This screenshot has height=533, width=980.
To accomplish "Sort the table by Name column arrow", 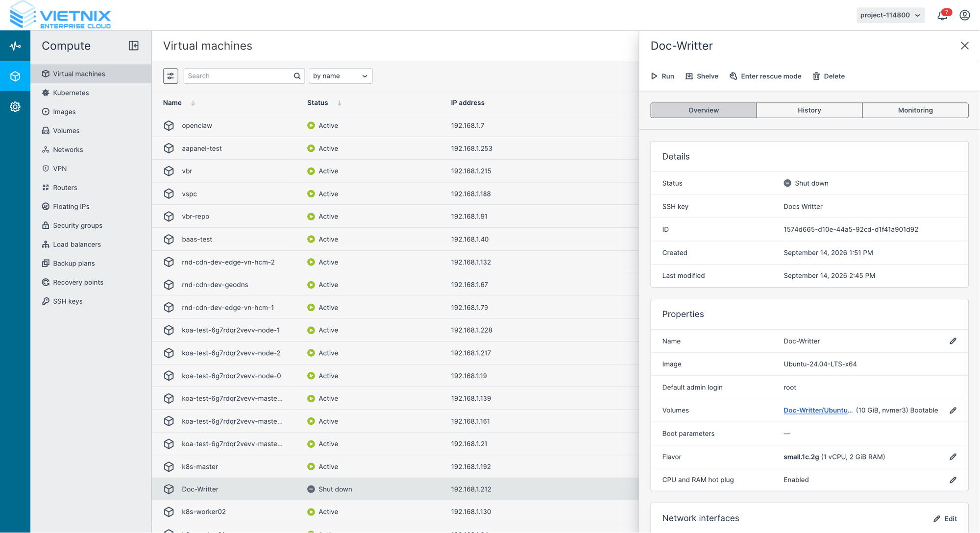I will click(193, 103).
